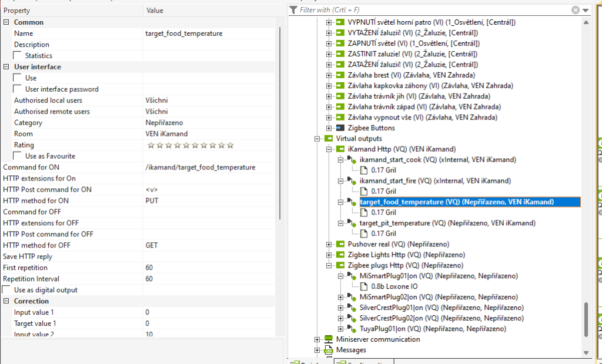Click the last star in the Rating row

click(x=230, y=145)
